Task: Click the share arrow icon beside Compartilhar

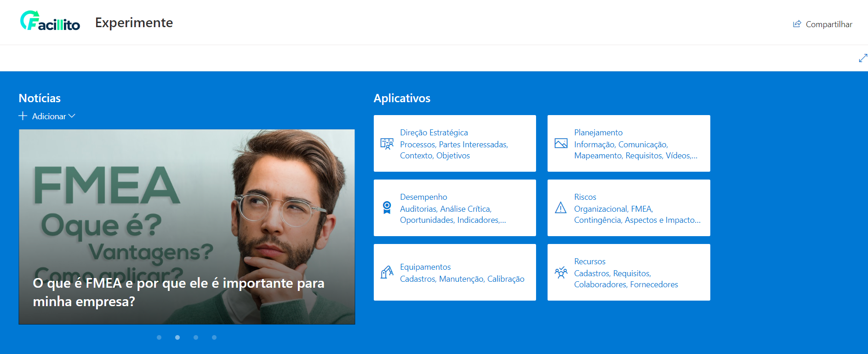Action: pyautogui.click(x=797, y=24)
